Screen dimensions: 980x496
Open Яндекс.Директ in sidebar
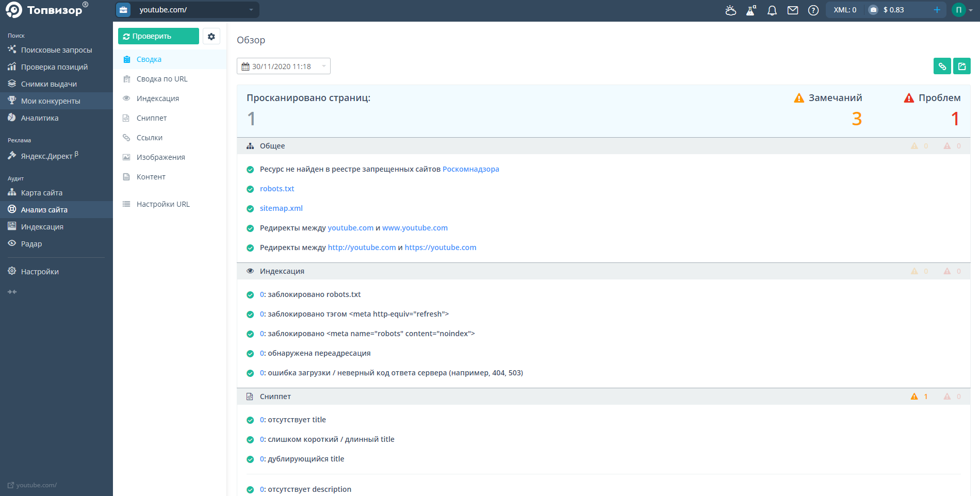pos(56,156)
